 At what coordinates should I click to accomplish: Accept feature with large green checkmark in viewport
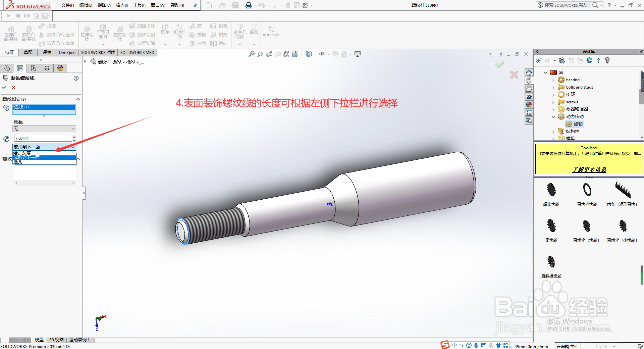500,64
